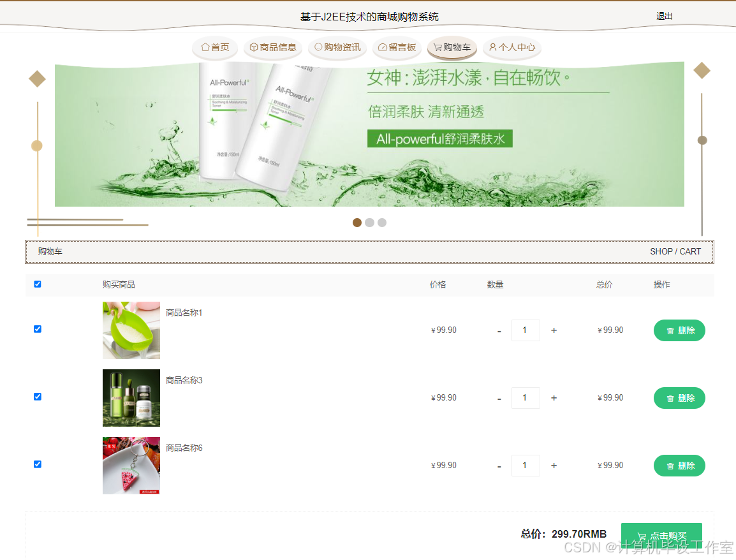736x560 pixels.
Task: Uncheck the checkbox for 商品名称6
Action: point(38,464)
